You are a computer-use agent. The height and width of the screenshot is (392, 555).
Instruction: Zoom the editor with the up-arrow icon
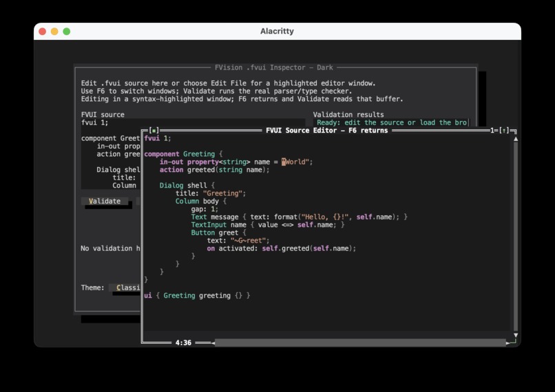tap(504, 131)
